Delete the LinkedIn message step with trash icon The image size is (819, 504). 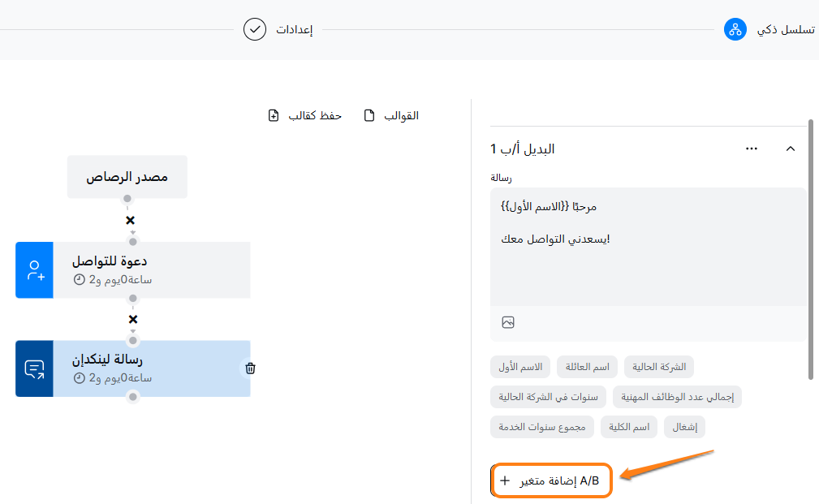click(251, 368)
